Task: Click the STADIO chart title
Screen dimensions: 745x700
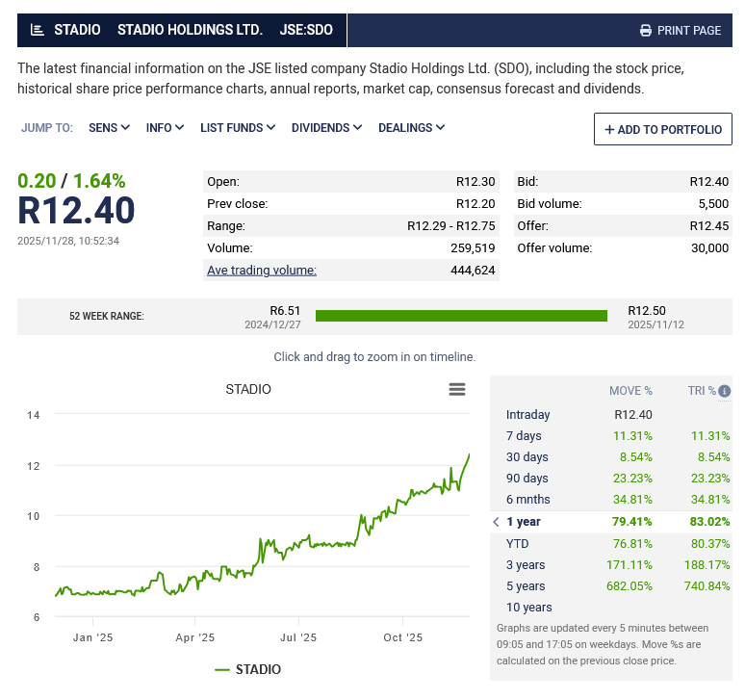Action: pyautogui.click(x=248, y=389)
